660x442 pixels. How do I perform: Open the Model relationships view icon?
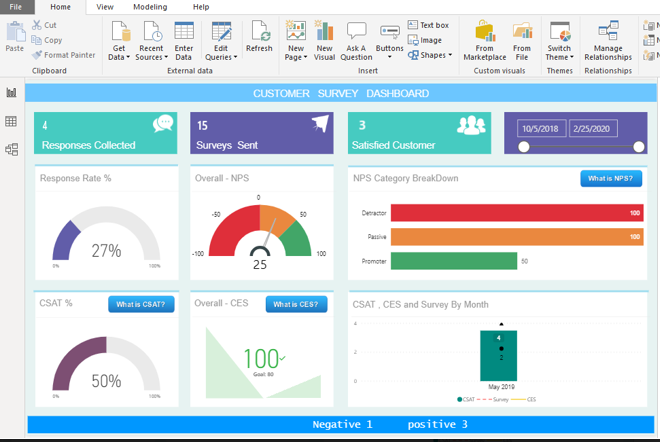pyautogui.click(x=12, y=150)
